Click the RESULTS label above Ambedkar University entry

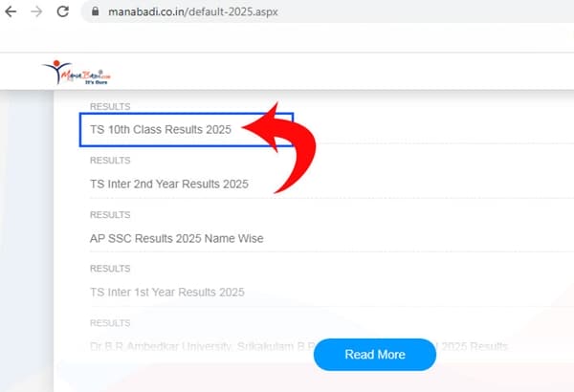pyautogui.click(x=110, y=323)
